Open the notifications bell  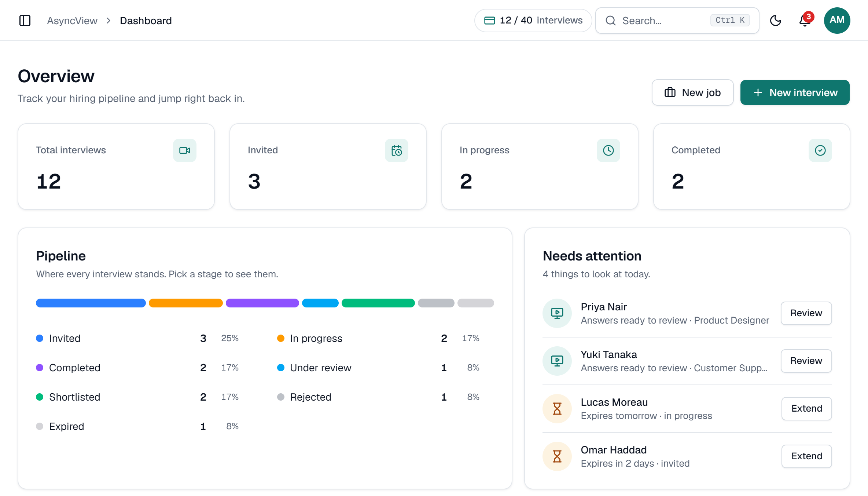(805, 21)
